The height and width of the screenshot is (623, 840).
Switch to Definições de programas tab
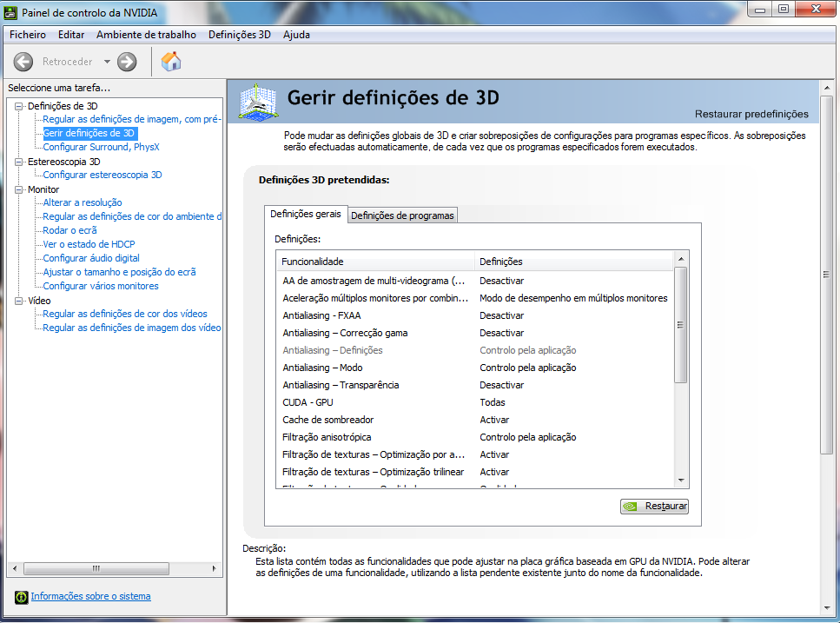402,215
